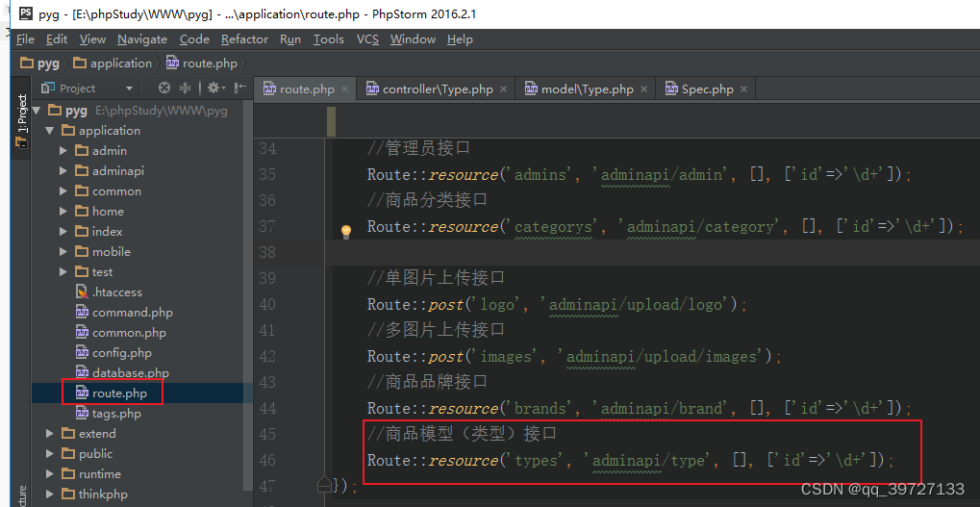
Task: Click the PhpStorm icon in title bar
Action: click(x=26, y=13)
